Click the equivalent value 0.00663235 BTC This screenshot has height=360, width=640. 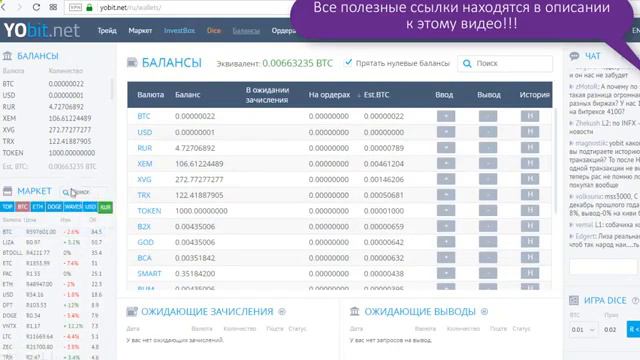coord(297,63)
